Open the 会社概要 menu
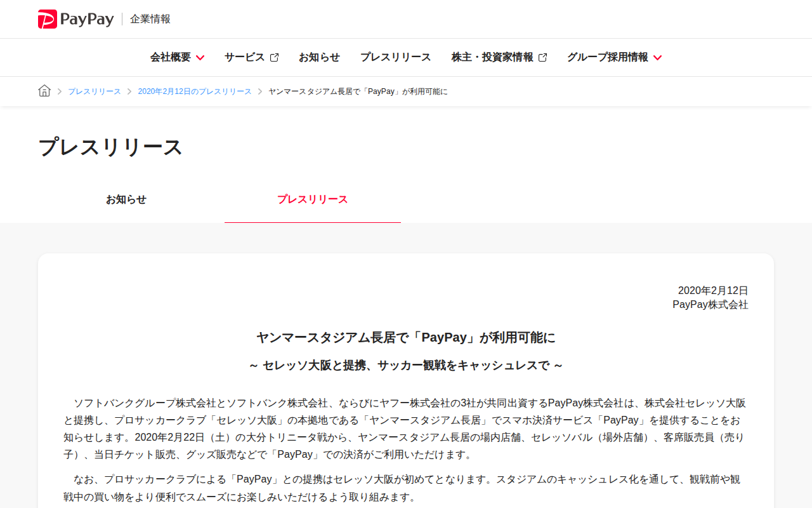This screenshot has width=812, height=508. [171, 57]
